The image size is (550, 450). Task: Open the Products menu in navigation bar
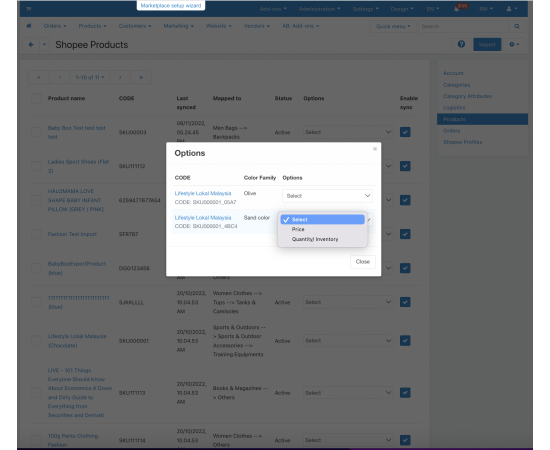point(92,26)
